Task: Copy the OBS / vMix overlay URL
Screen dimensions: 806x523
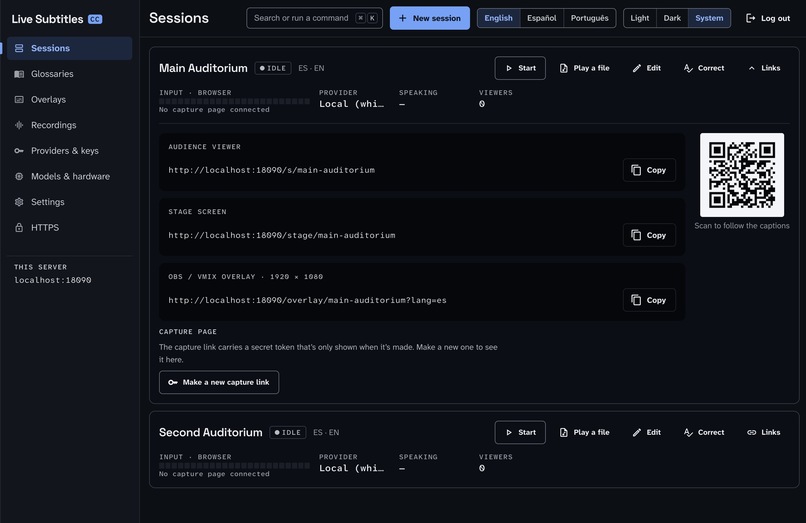Action: click(649, 300)
